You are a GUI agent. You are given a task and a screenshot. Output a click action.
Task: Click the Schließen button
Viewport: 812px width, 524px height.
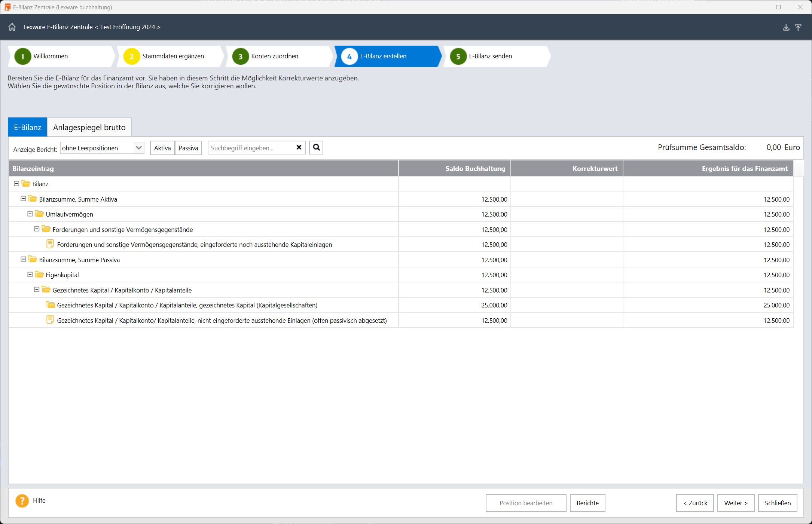pos(778,503)
